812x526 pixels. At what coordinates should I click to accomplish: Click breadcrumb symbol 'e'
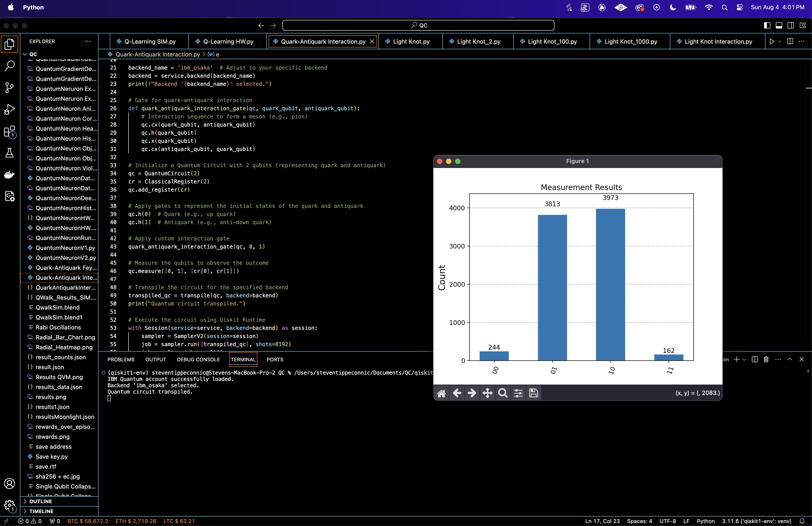214,54
